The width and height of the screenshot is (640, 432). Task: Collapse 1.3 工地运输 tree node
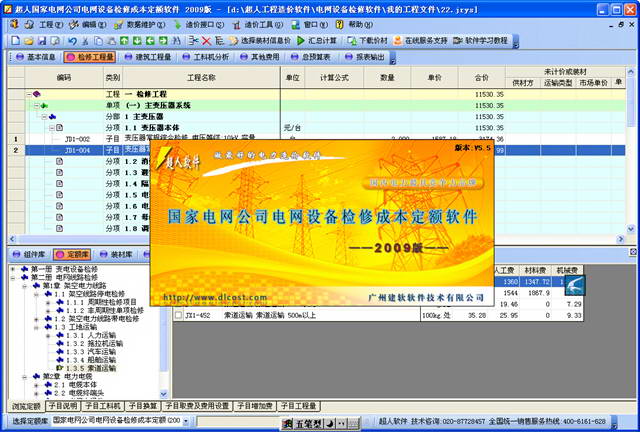pos(36,327)
